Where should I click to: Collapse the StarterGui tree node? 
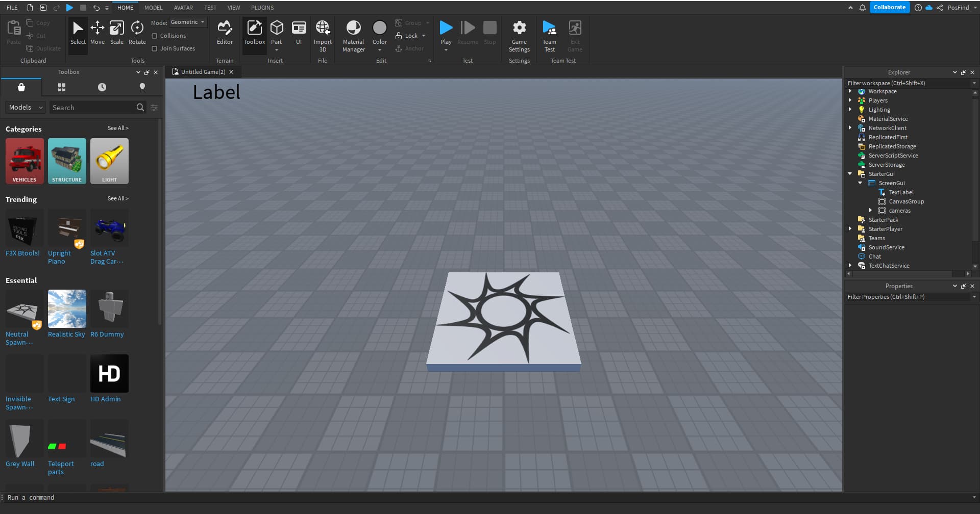coord(850,174)
